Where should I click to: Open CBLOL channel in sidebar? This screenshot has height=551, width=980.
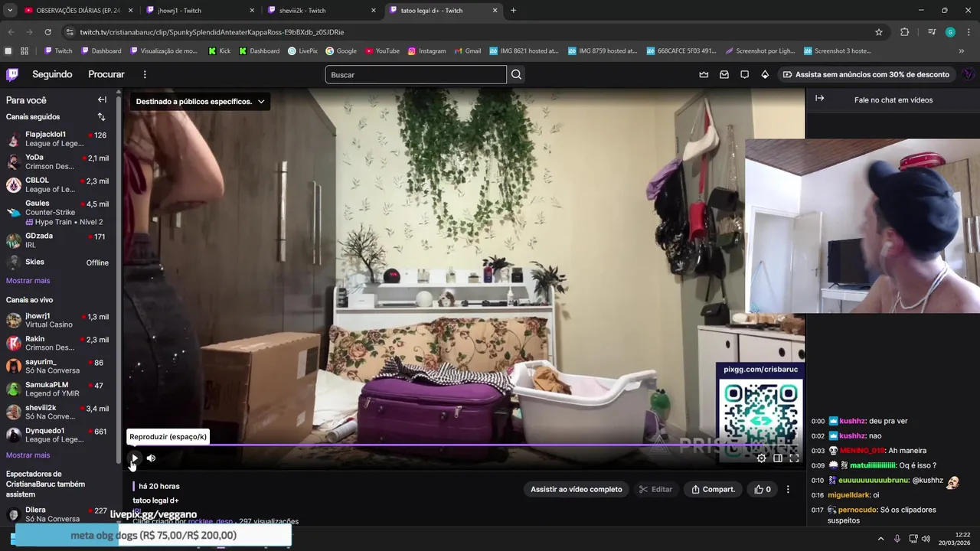pyautogui.click(x=58, y=184)
